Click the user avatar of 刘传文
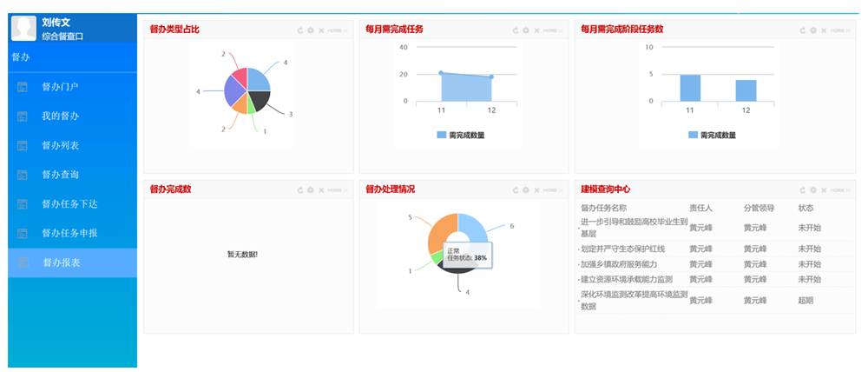This screenshot has width=868, height=372. [x=23, y=28]
